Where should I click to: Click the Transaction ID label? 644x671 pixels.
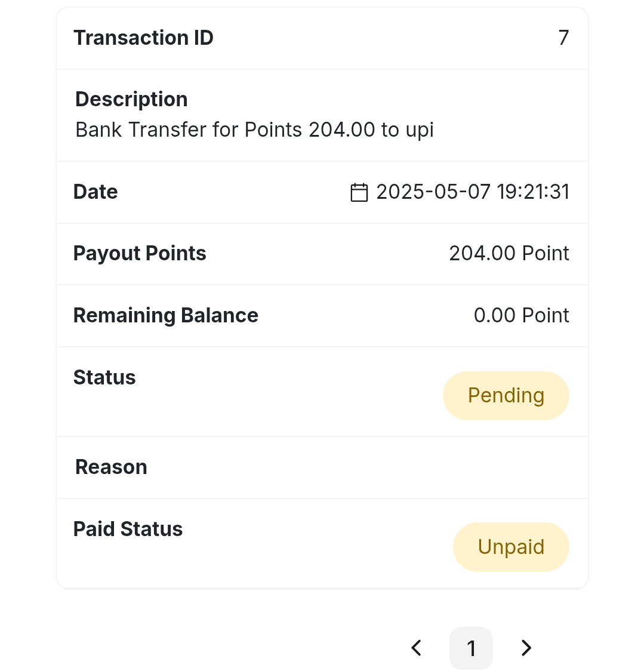coord(143,38)
